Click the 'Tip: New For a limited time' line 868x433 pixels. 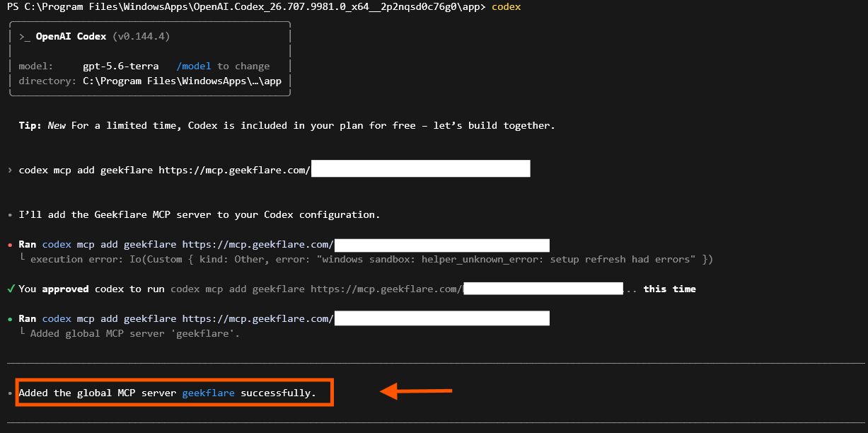pos(287,125)
